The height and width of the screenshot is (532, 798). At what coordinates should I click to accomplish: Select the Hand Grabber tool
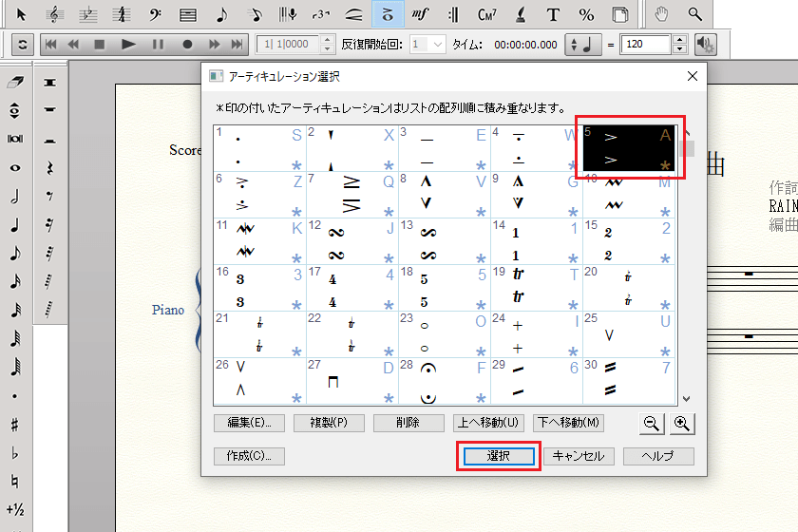(x=664, y=14)
